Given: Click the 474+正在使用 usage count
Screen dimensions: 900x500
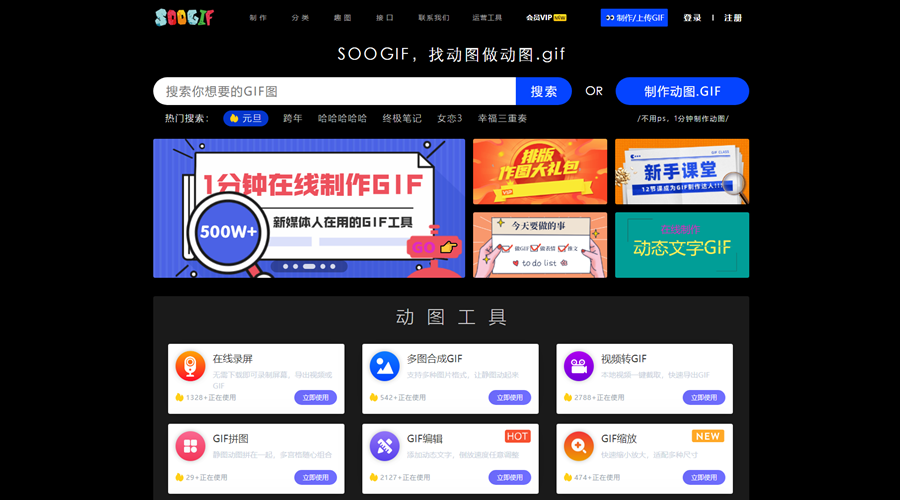Looking at the screenshot, I should 597,477.
